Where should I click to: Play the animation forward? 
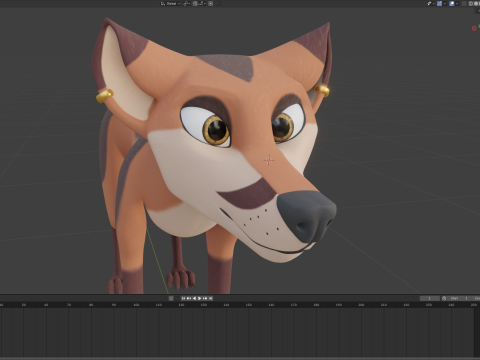point(199,298)
